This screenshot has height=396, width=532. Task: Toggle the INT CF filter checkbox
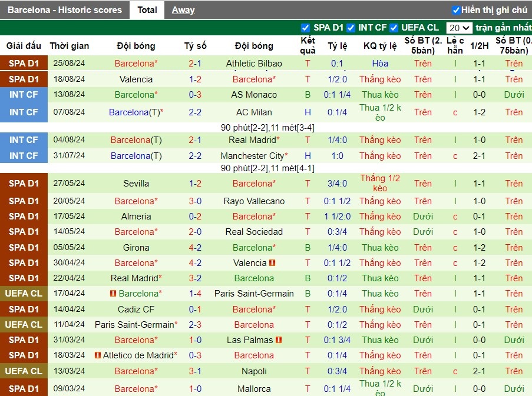pos(351,28)
